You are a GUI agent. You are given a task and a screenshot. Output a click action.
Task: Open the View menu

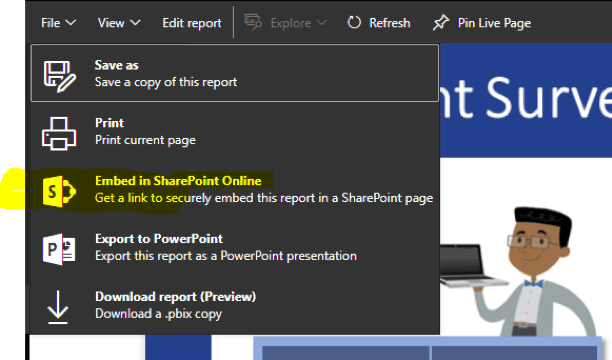[x=119, y=23]
